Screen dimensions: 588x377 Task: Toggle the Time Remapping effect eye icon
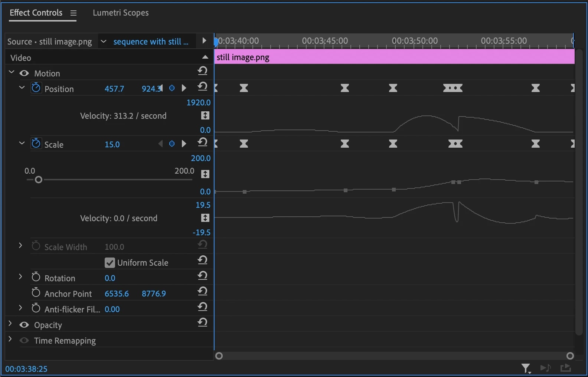click(x=24, y=340)
